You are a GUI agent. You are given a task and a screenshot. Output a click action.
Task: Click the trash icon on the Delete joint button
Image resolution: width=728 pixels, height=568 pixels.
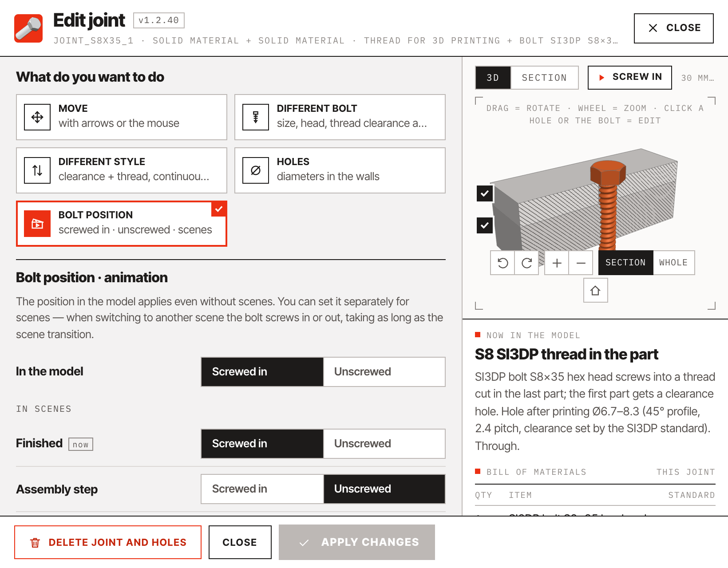point(35,542)
